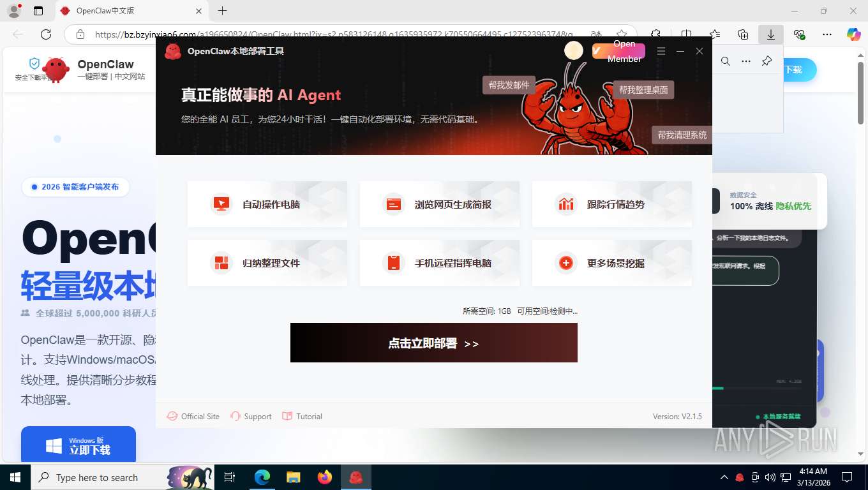Open more options in Downloads panel

[746, 61]
